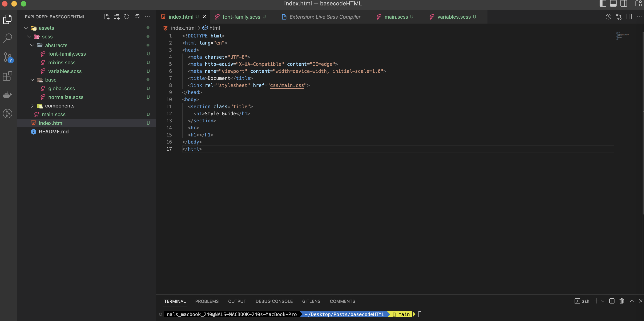Toggle the secondary side bar

[624, 4]
